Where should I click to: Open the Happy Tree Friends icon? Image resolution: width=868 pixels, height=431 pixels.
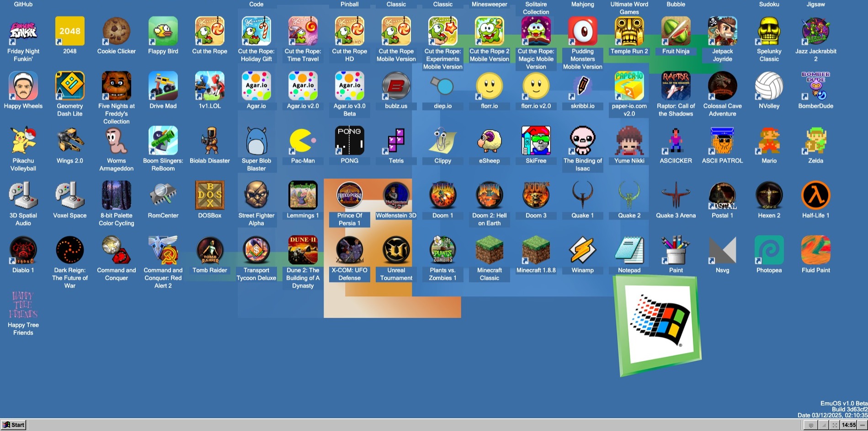coord(23,305)
